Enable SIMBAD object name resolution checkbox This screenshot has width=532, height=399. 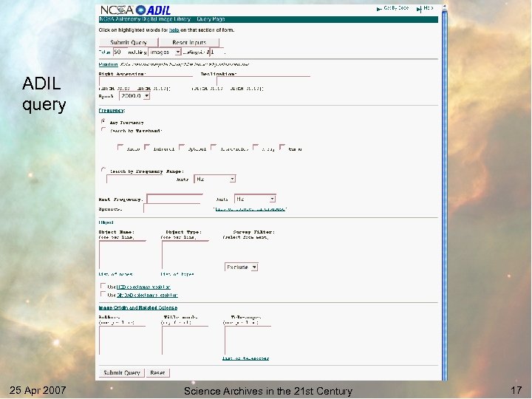[x=103, y=294]
